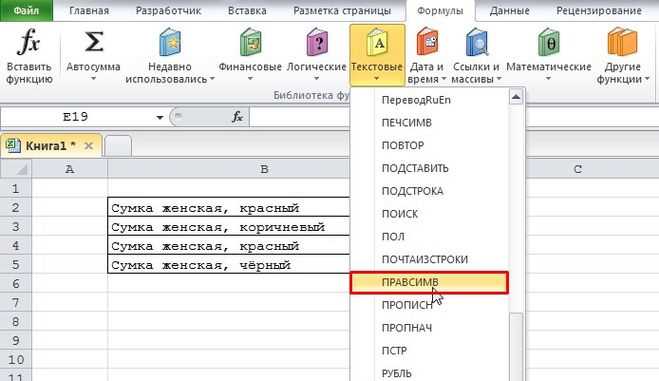This screenshot has width=659, height=381.
Task: Open the Name Box dropdown arrow
Action: (160, 117)
